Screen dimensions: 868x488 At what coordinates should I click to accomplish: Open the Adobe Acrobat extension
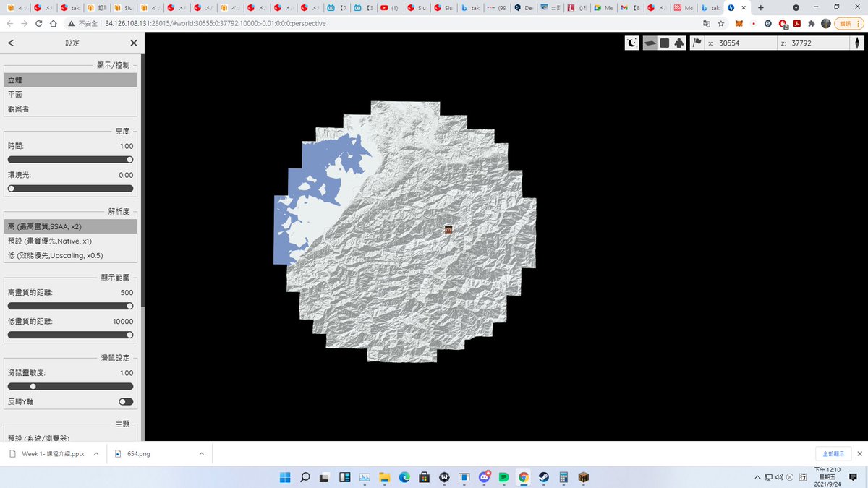coord(796,23)
